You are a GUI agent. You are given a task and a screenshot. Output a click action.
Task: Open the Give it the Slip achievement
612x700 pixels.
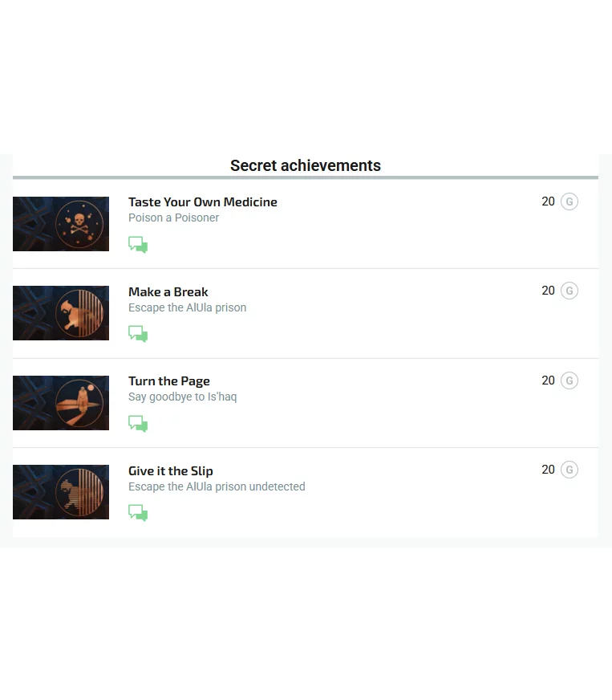click(x=171, y=471)
